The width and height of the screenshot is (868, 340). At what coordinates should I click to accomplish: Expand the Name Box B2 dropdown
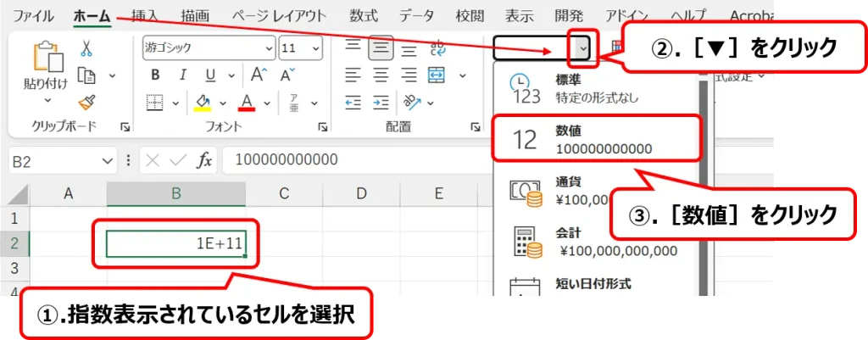pos(106,160)
